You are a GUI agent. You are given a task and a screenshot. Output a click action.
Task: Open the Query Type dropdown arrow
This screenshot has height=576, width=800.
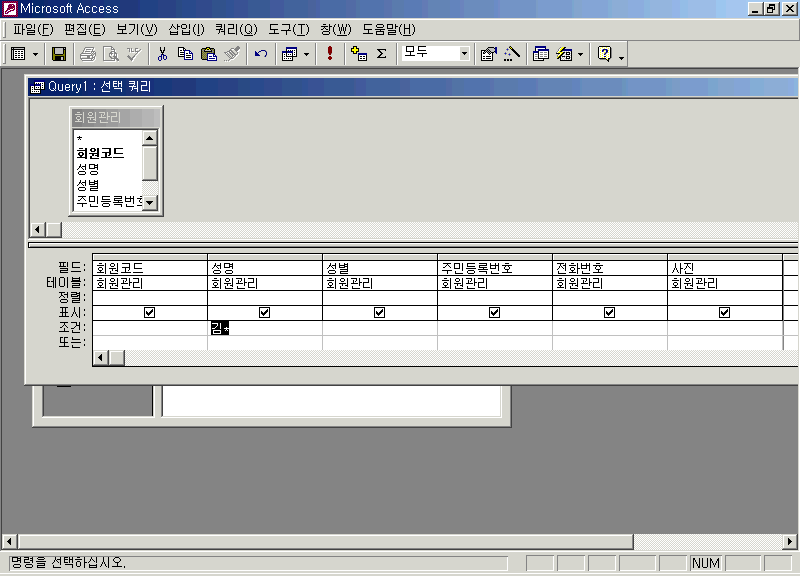click(306, 54)
